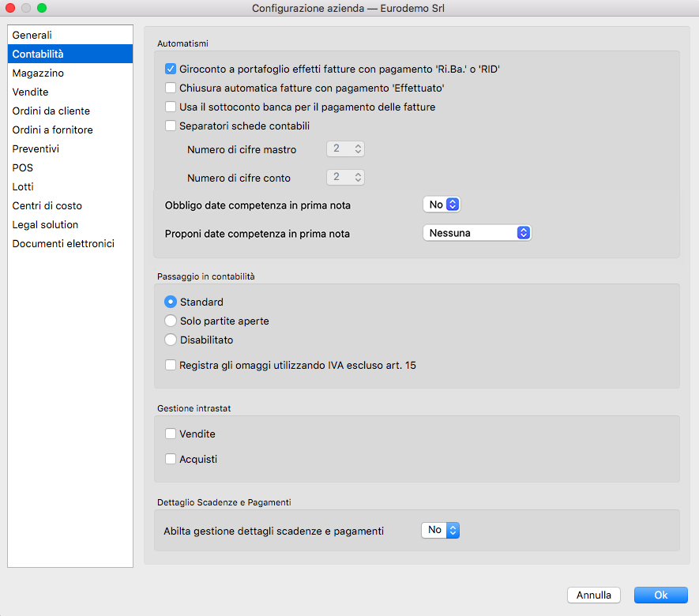Switch to the Magazzino section
Image resolution: width=699 pixels, height=616 pixels.
[38, 73]
